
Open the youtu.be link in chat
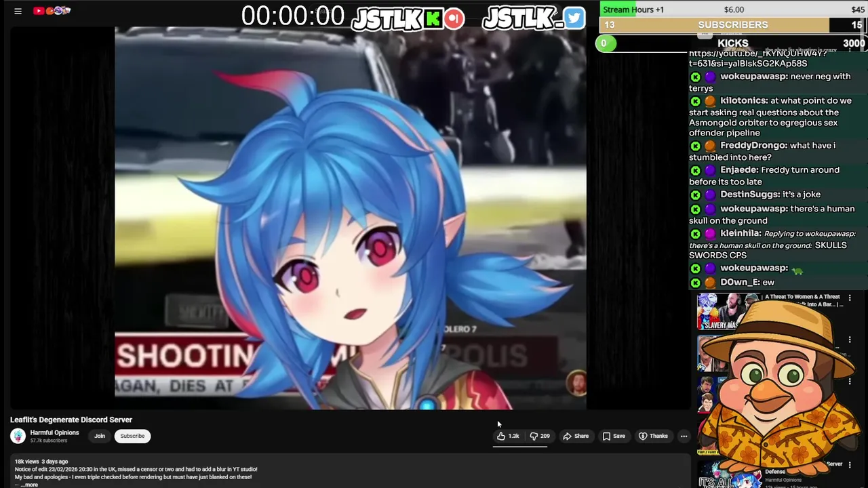[x=757, y=58]
